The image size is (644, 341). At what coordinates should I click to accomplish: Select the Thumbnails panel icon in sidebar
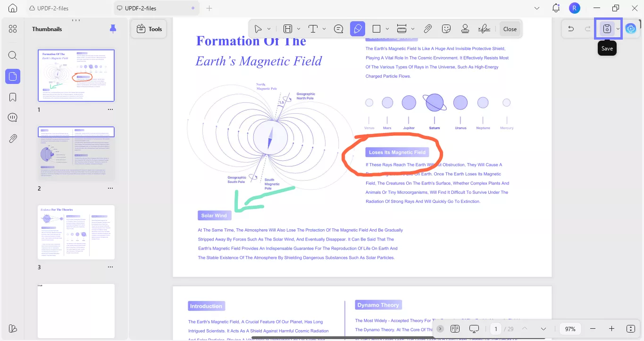tap(13, 76)
